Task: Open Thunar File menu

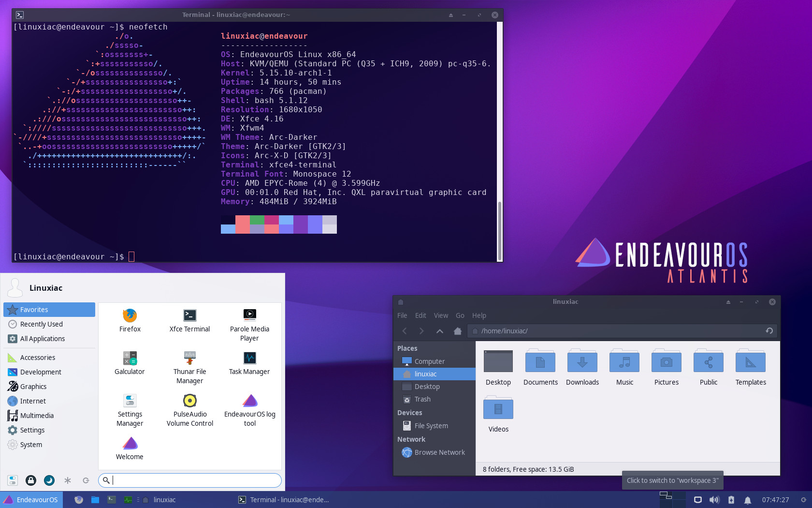Action: [x=402, y=315]
